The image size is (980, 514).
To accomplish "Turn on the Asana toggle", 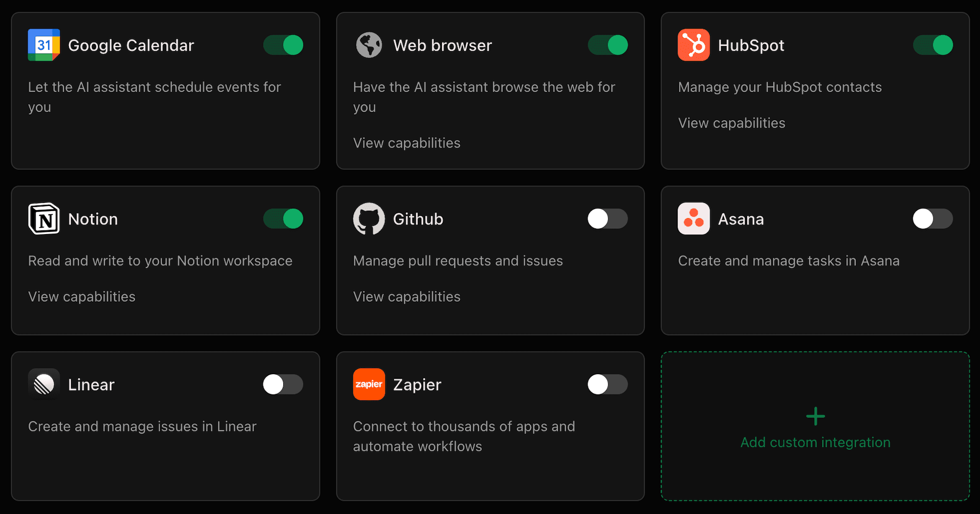I will (933, 219).
